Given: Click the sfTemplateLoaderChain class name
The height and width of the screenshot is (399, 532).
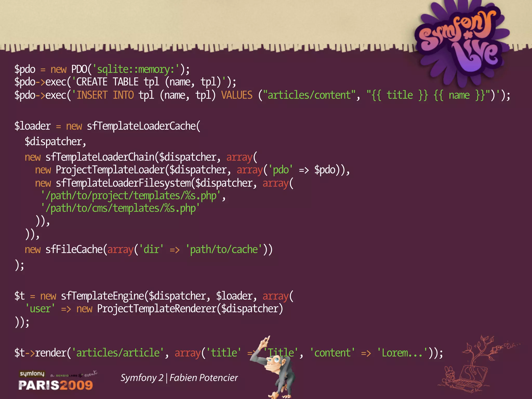Looking at the screenshot, I should [x=100, y=157].
